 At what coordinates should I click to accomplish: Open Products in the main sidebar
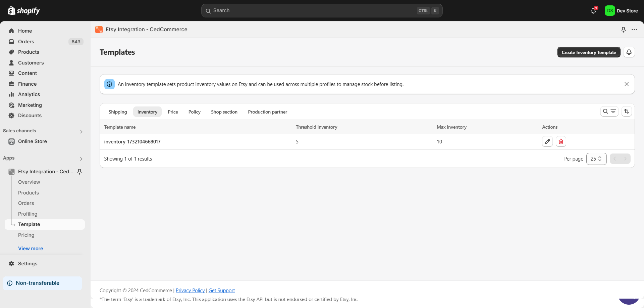coord(29,52)
